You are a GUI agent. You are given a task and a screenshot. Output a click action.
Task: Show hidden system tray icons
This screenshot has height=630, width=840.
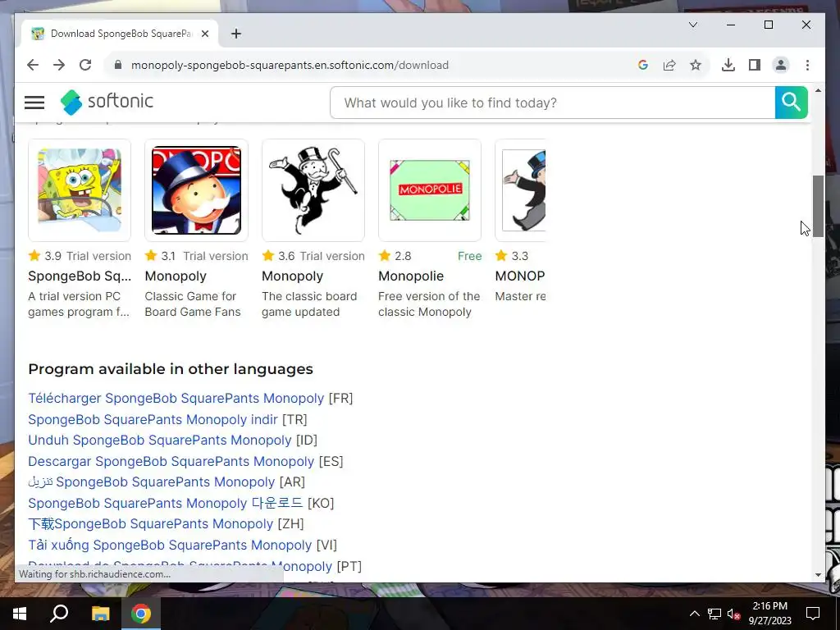pos(694,614)
